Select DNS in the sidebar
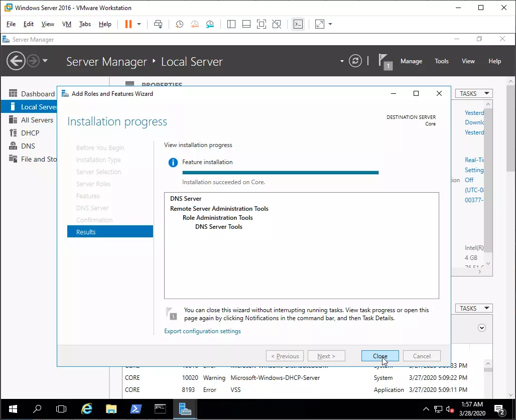Viewport: 516px width, 420px height. (29, 146)
